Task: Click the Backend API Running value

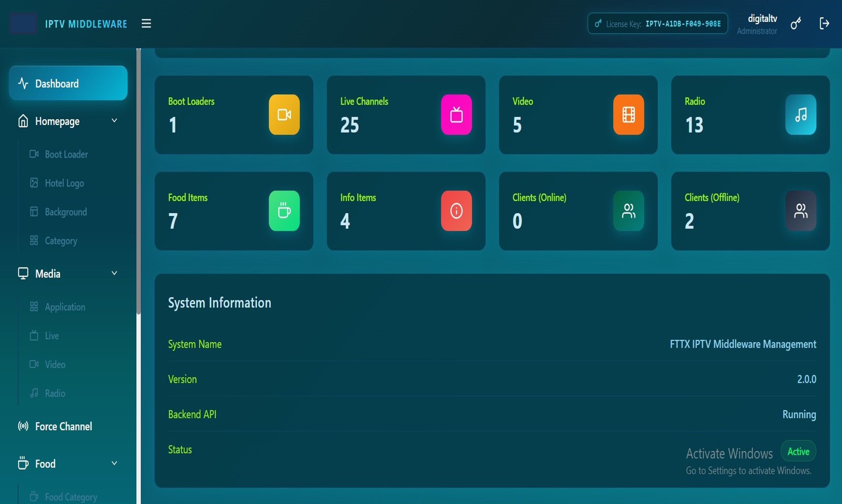Action: click(799, 414)
